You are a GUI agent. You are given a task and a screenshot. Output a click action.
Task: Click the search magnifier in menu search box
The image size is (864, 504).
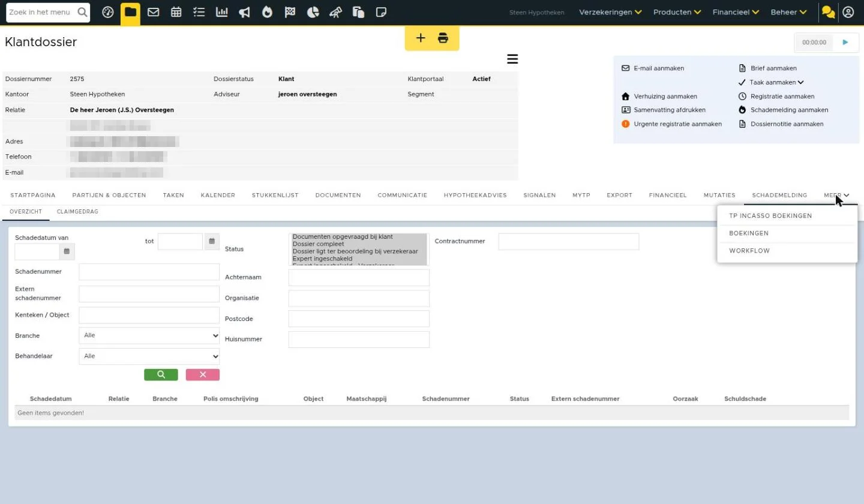click(x=82, y=12)
